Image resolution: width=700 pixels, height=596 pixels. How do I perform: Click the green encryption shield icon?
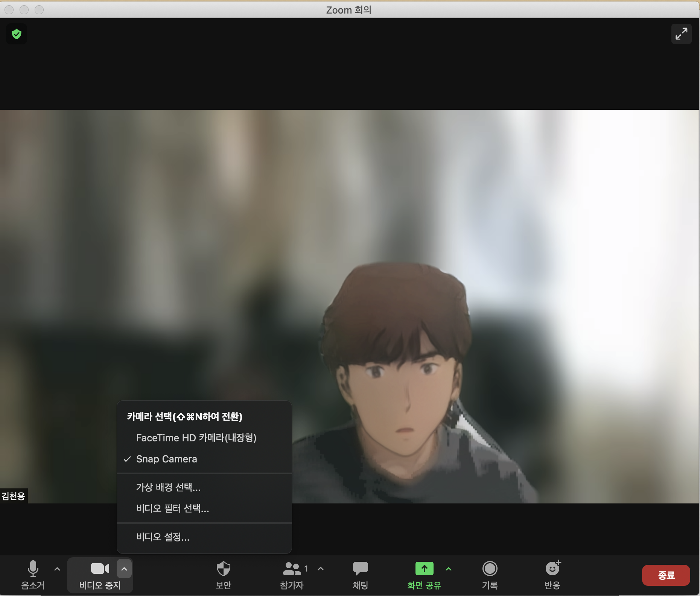[x=17, y=34]
